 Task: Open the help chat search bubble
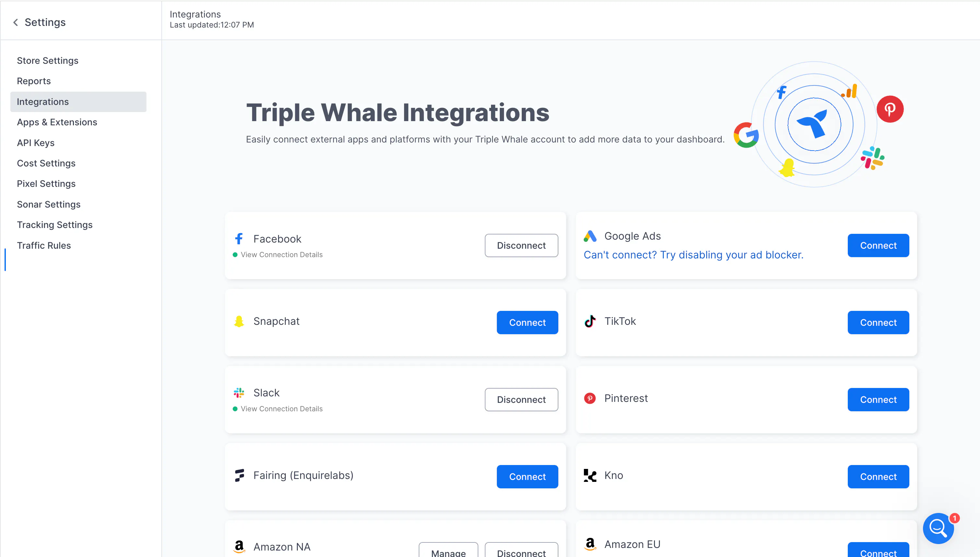tap(938, 528)
